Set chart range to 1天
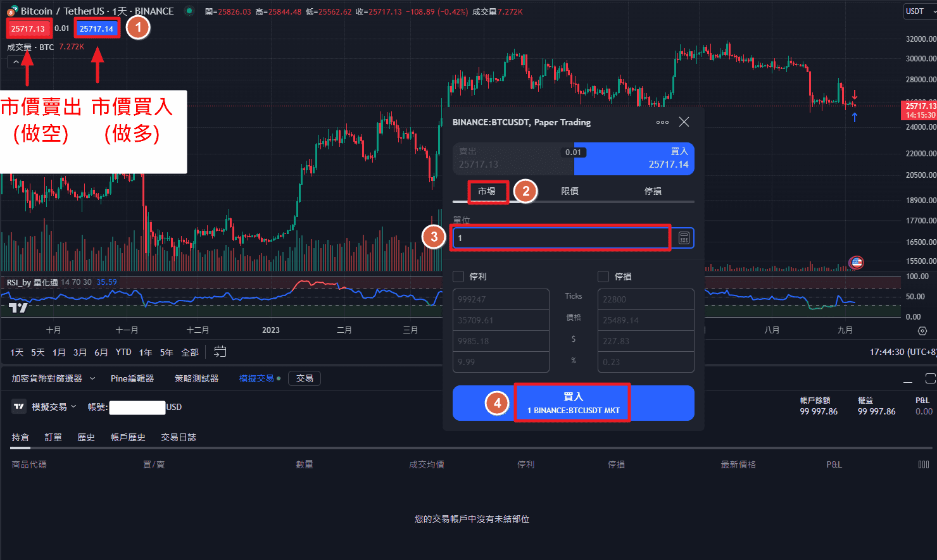The height and width of the screenshot is (560, 937). click(17, 352)
